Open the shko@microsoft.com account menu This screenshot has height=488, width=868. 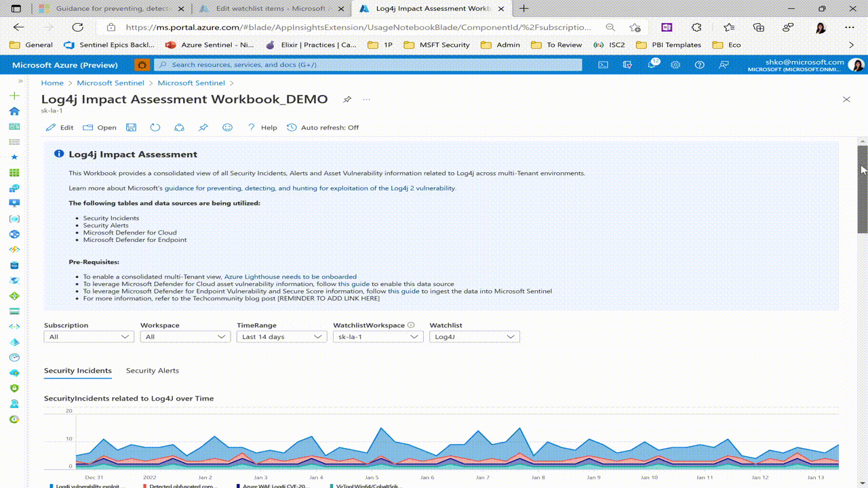[x=806, y=65]
